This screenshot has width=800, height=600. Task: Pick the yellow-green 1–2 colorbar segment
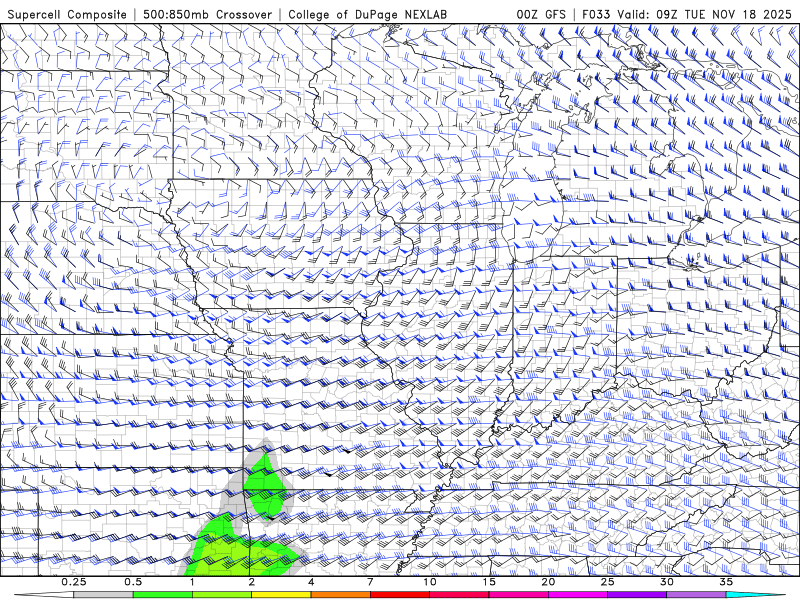pyautogui.click(x=222, y=595)
